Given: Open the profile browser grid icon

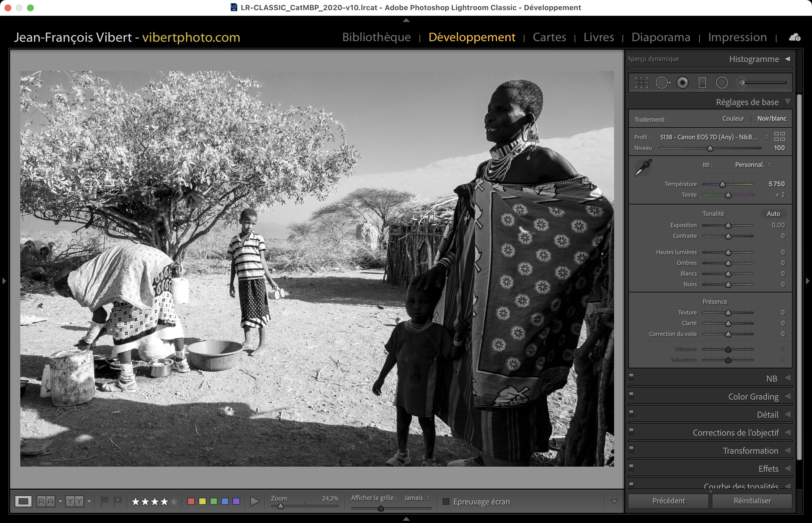Looking at the screenshot, I should (x=779, y=136).
